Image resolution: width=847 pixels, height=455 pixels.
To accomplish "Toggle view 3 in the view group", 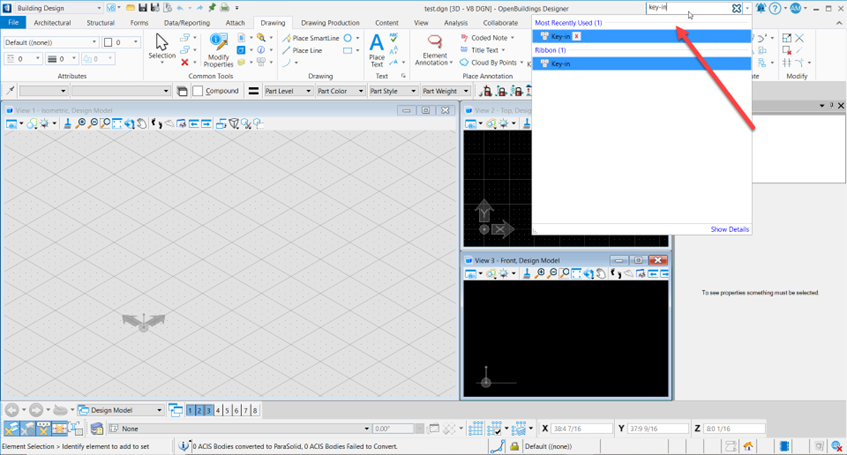I will [209, 411].
